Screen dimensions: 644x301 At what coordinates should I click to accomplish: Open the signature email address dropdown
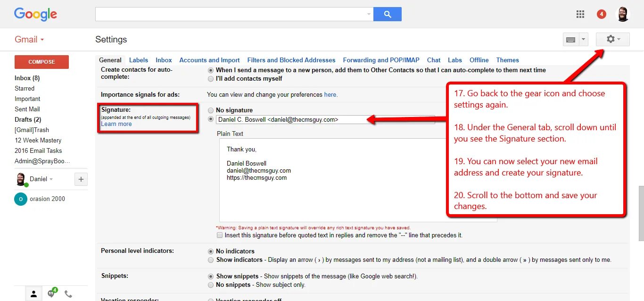(325, 120)
